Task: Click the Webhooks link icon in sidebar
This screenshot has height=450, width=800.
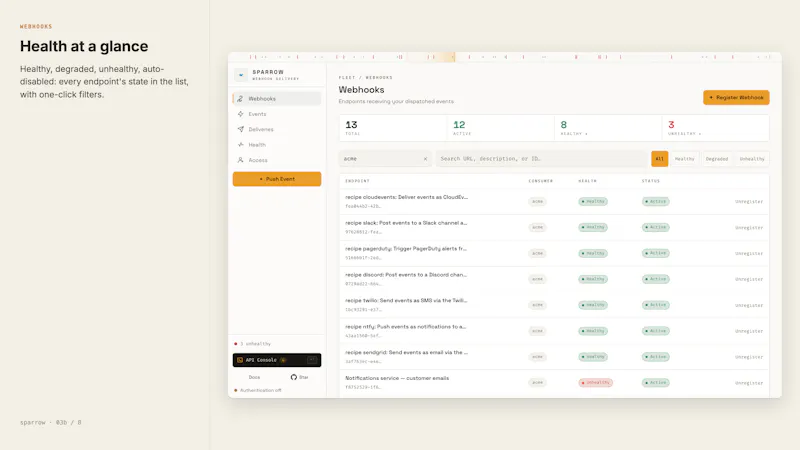Action: (x=240, y=98)
